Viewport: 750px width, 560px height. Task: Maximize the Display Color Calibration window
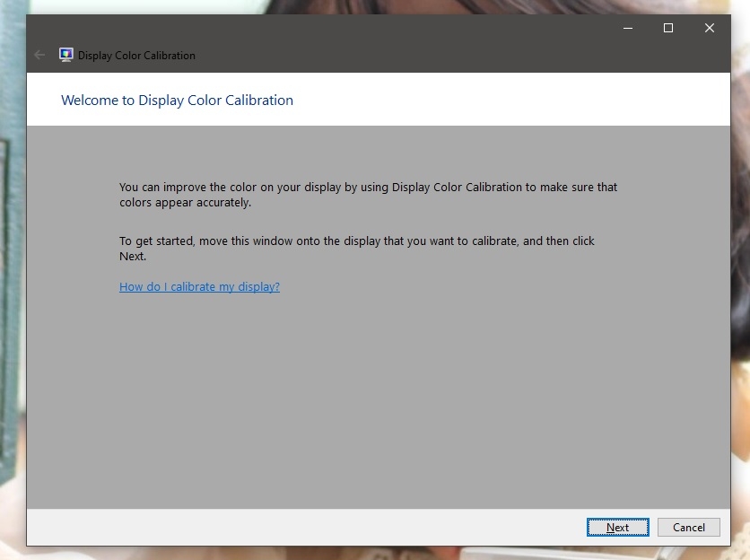click(x=668, y=28)
